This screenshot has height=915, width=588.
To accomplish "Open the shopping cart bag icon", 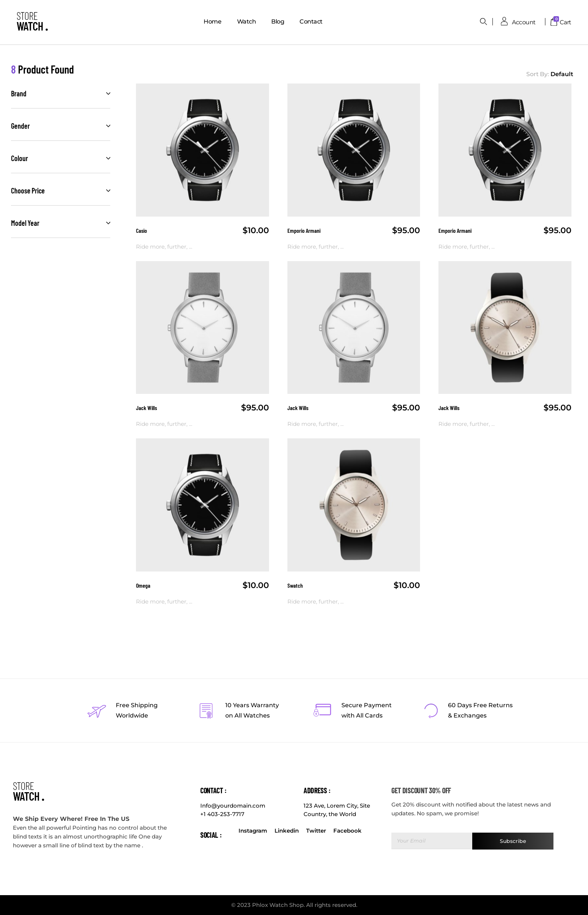I will [x=553, y=22].
